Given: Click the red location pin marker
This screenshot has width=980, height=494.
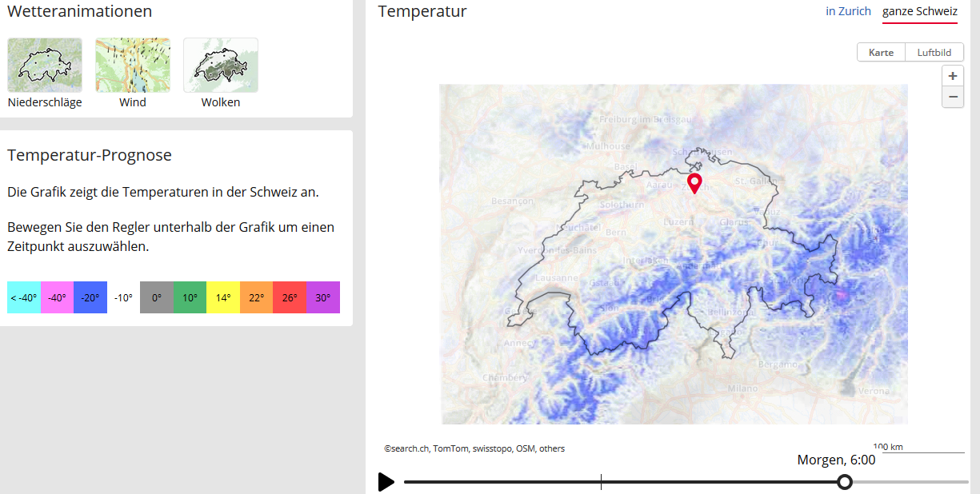Looking at the screenshot, I should pos(694,183).
